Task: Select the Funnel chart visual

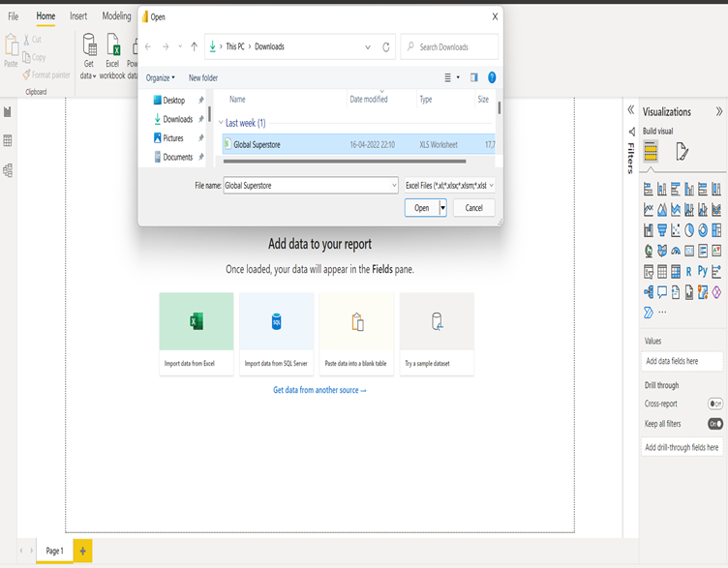Action: click(662, 230)
